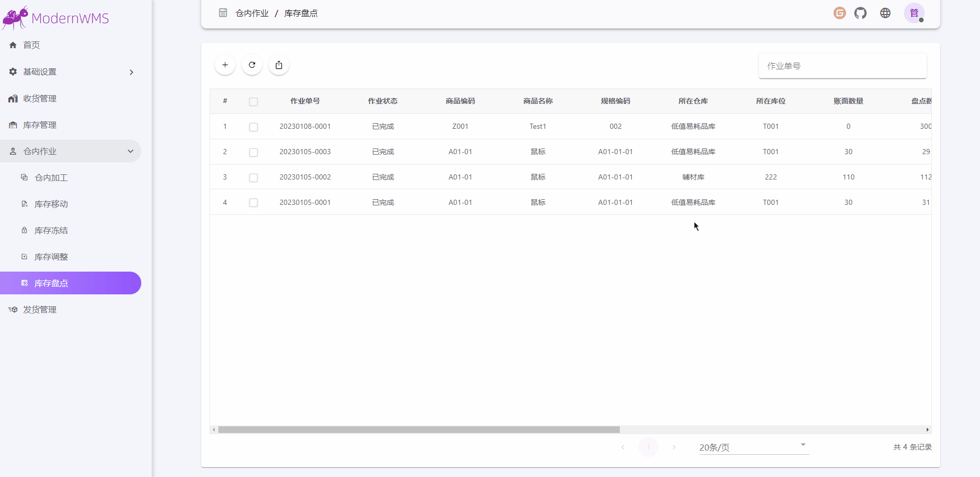Click the 作业状态 column header
The height and width of the screenshot is (477, 980).
coord(383,101)
